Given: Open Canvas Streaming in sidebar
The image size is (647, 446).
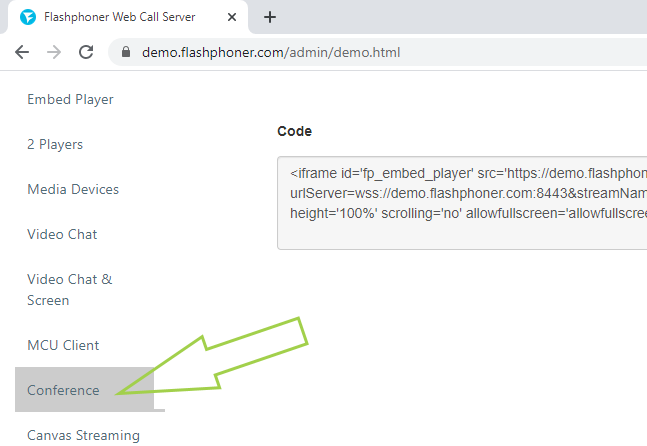Looking at the screenshot, I should pyautogui.click(x=83, y=435).
